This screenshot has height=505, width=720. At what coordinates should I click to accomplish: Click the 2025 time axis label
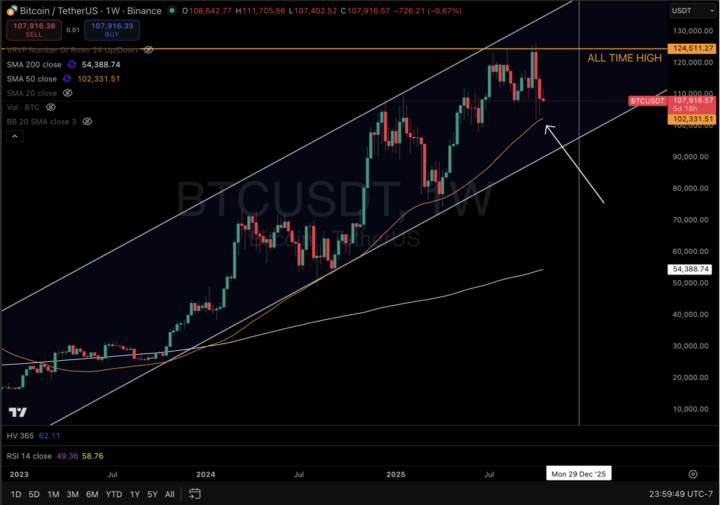pos(395,474)
